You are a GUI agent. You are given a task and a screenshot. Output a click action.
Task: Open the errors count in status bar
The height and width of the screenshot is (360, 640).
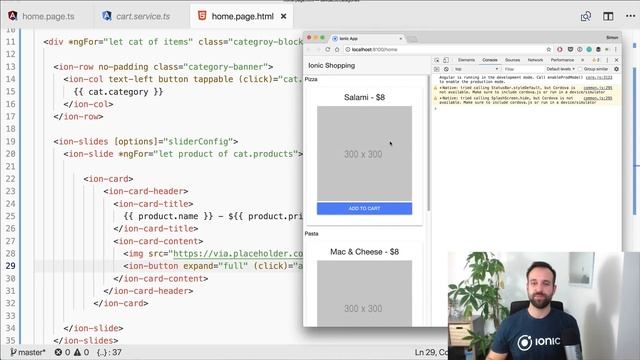(x=62, y=352)
